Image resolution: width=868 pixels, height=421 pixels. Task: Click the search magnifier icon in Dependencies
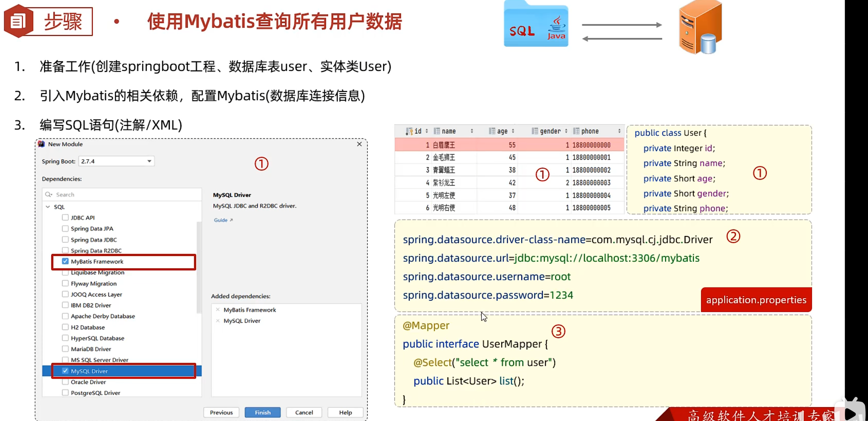click(x=49, y=195)
